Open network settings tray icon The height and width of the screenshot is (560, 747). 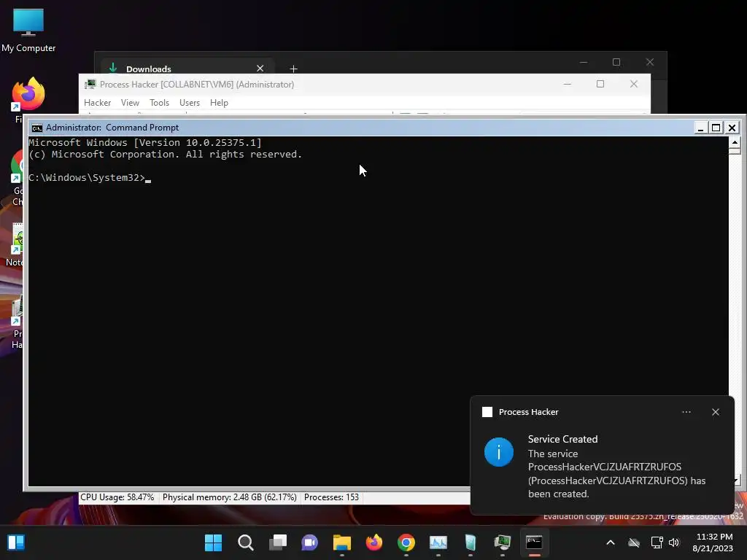click(657, 542)
